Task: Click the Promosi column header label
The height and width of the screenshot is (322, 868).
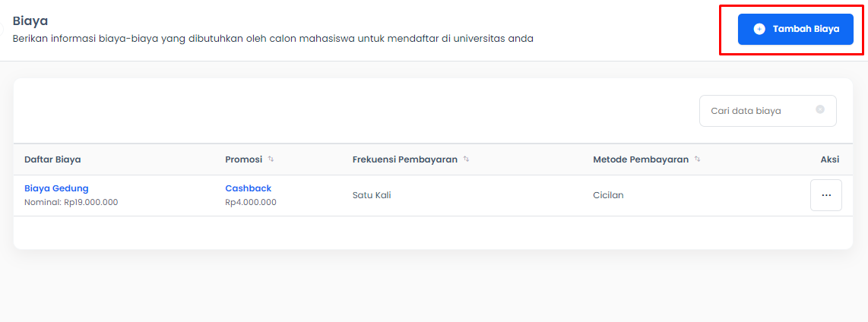Action: [x=243, y=159]
